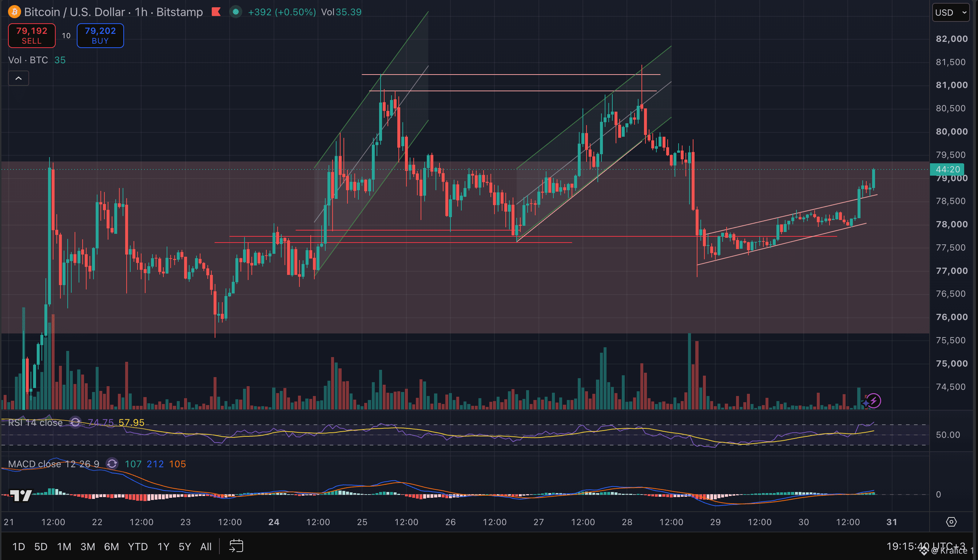
Task: Click the 79,500 price scale label
Action: (951, 155)
